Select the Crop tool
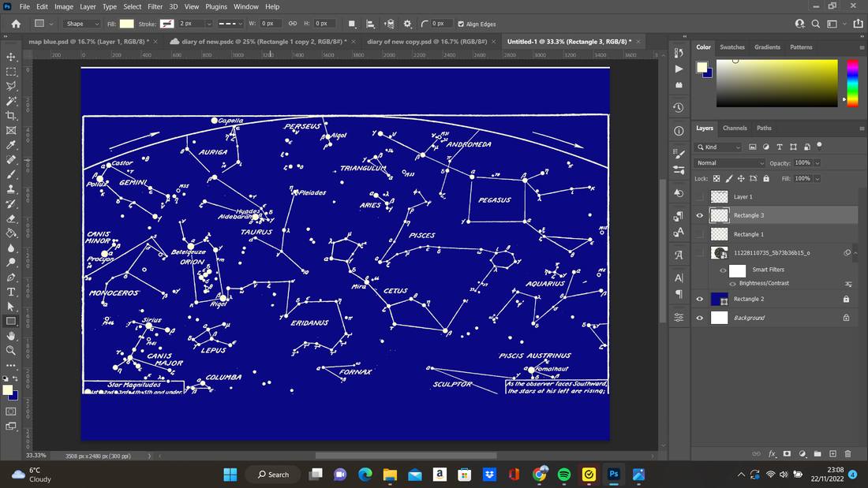868x488 pixels. [x=11, y=116]
